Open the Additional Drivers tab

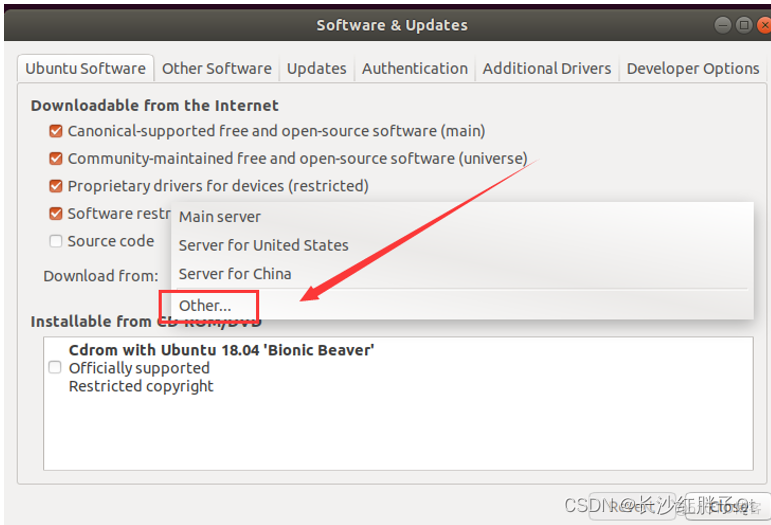(546, 69)
